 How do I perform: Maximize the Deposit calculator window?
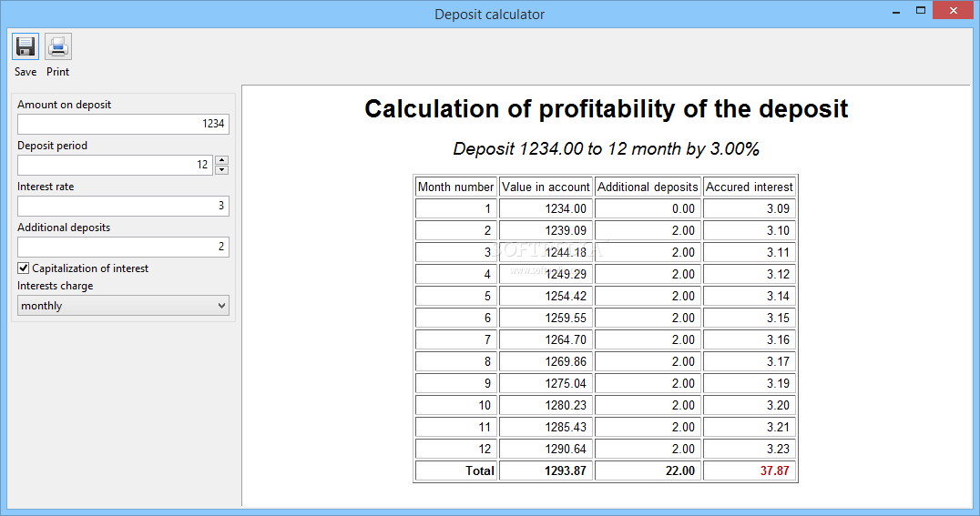tap(921, 11)
